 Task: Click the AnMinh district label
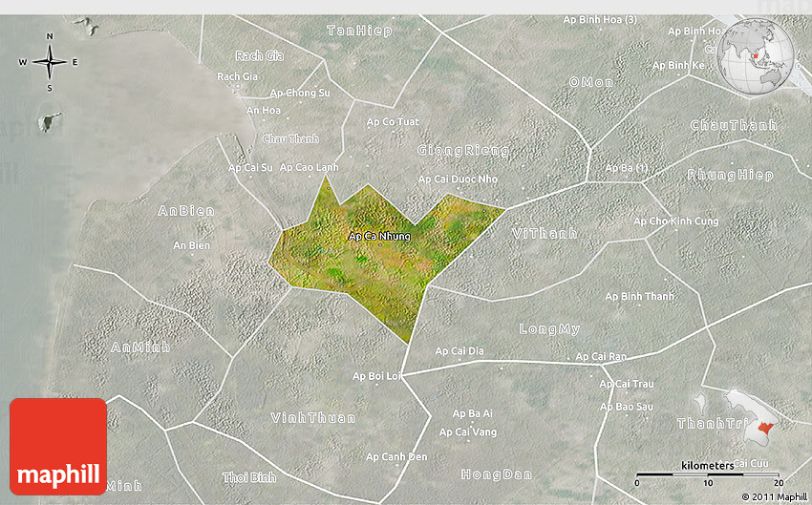pyautogui.click(x=140, y=347)
